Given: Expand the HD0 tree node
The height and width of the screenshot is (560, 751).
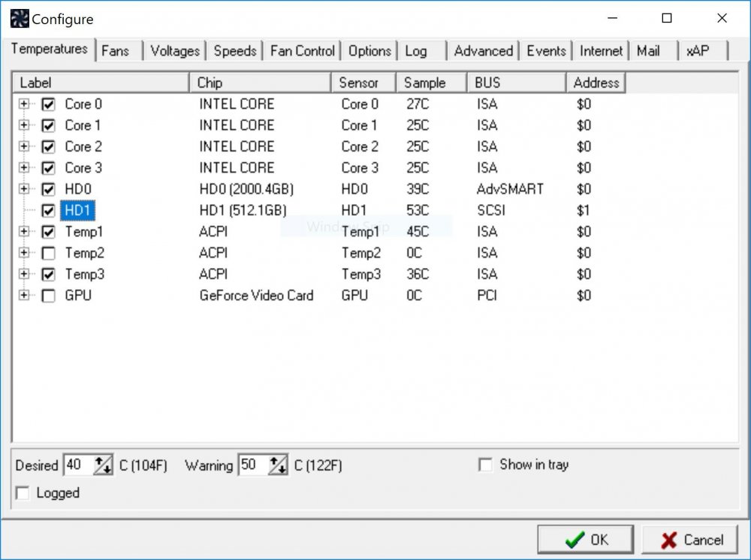Looking at the screenshot, I should tap(23, 189).
